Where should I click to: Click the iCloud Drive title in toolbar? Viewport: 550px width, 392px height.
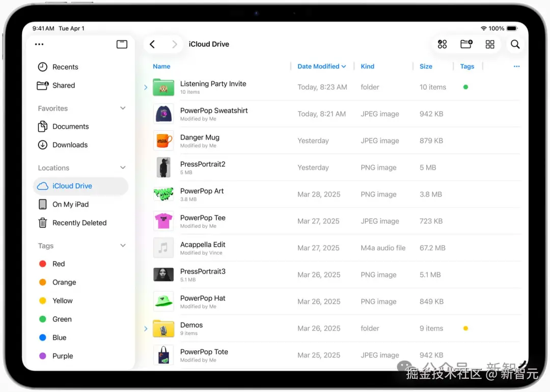pos(209,44)
